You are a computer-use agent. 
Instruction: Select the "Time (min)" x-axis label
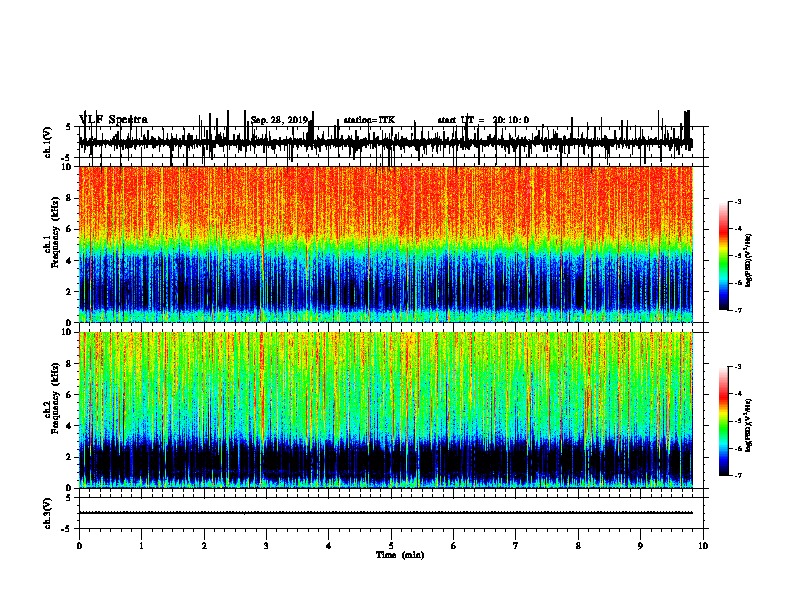click(x=400, y=555)
